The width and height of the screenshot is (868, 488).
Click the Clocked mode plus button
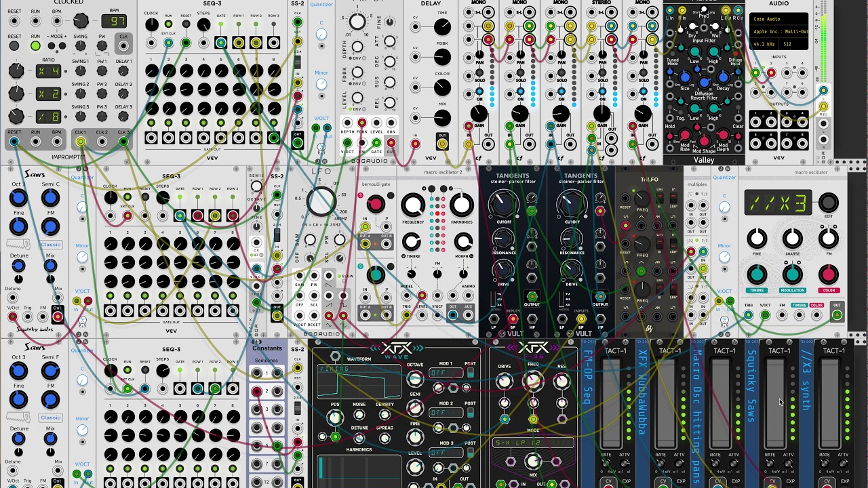pos(62,46)
